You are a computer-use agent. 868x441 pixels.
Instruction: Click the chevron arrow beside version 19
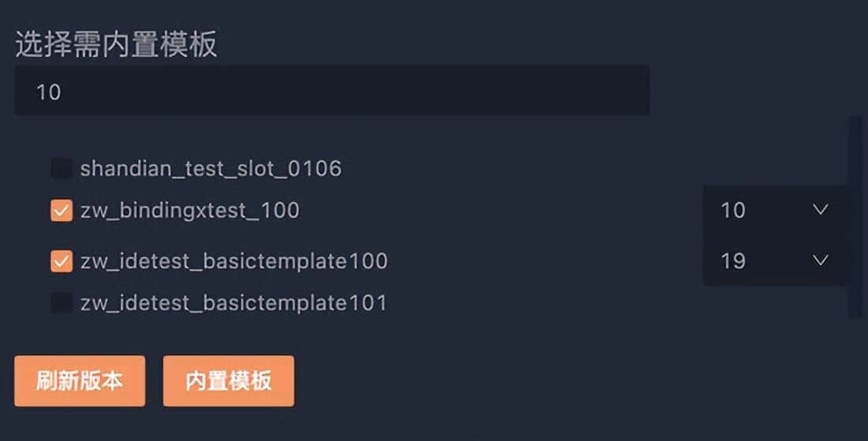pos(821,260)
